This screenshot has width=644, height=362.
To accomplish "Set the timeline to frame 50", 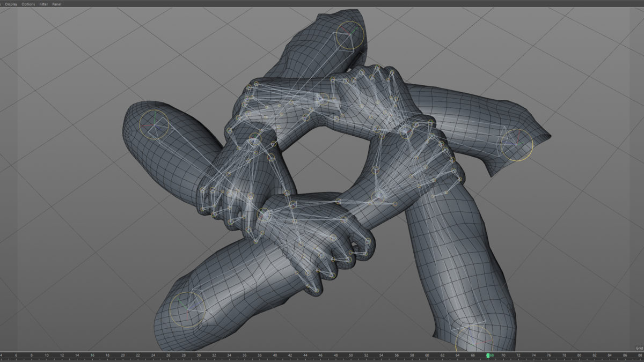I will (x=351, y=356).
